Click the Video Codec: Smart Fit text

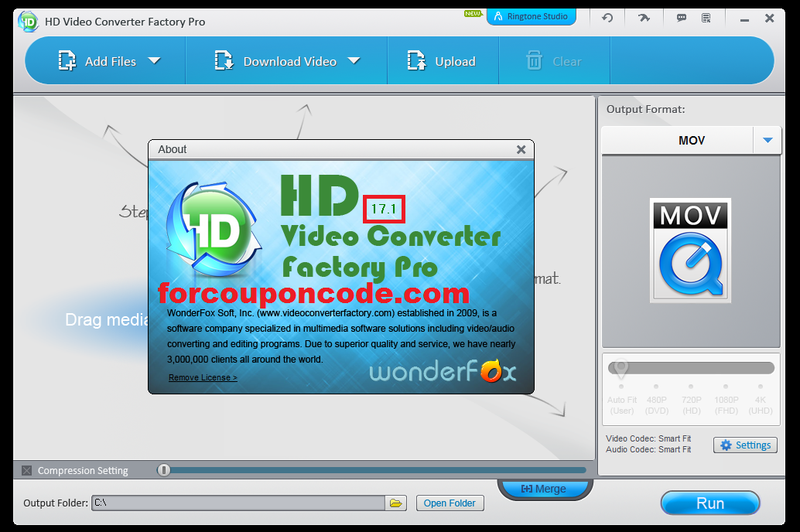click(x=648, y=438)
